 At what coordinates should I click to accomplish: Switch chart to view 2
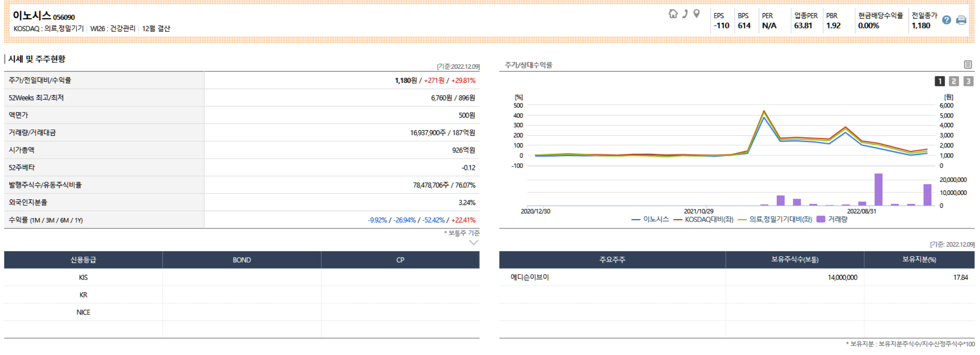pos(954,81)
